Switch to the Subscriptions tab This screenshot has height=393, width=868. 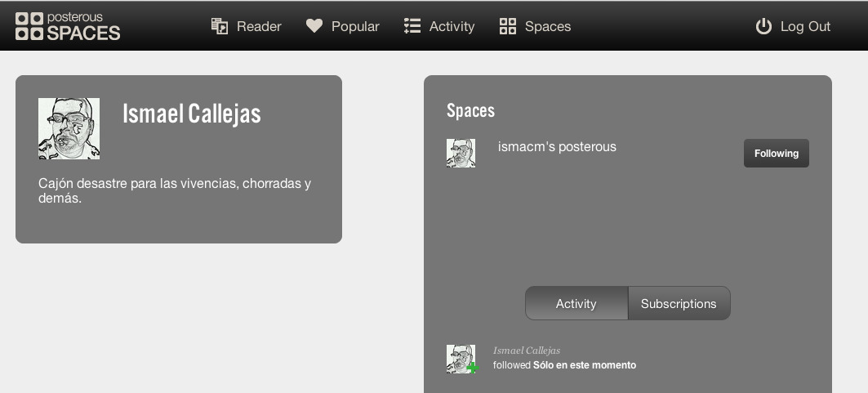click(x=679, y=304)
